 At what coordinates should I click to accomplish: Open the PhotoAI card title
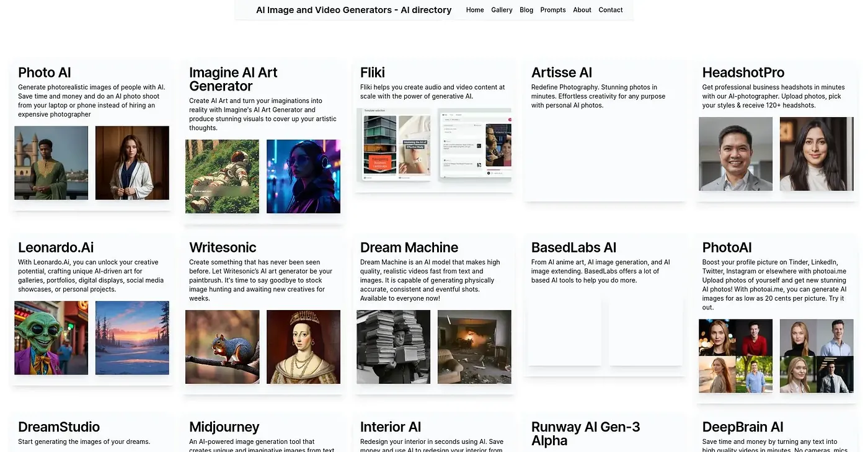tap(727, 247)
